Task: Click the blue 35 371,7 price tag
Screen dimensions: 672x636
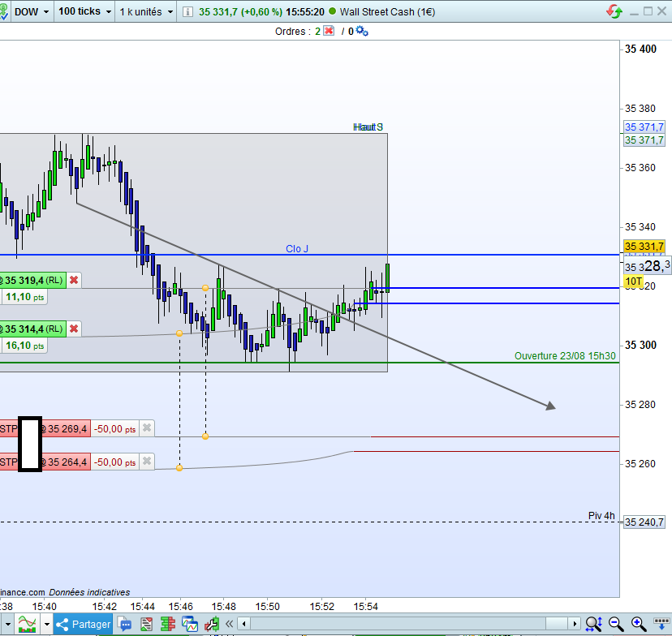Action: (644, 127)
